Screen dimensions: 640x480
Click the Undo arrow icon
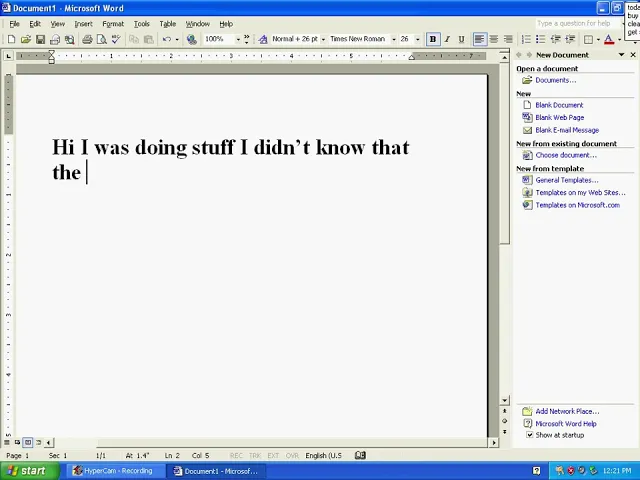[x=167, y=39]
